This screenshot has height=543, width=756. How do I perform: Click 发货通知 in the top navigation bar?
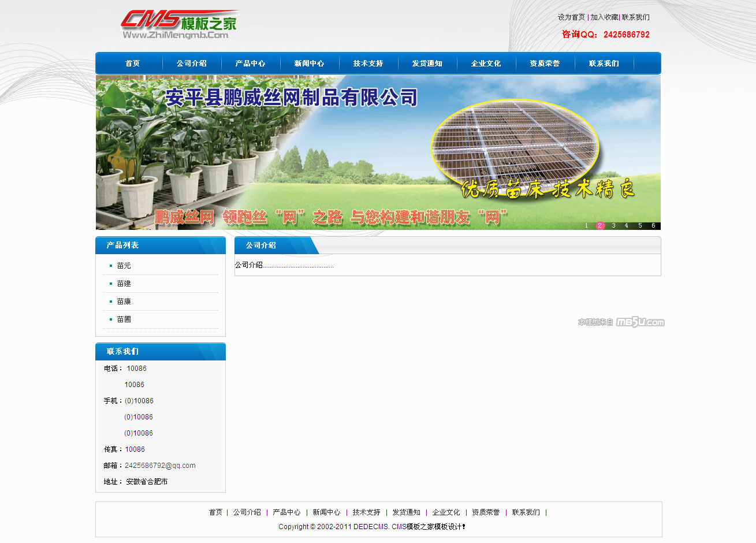coord(427,64)
